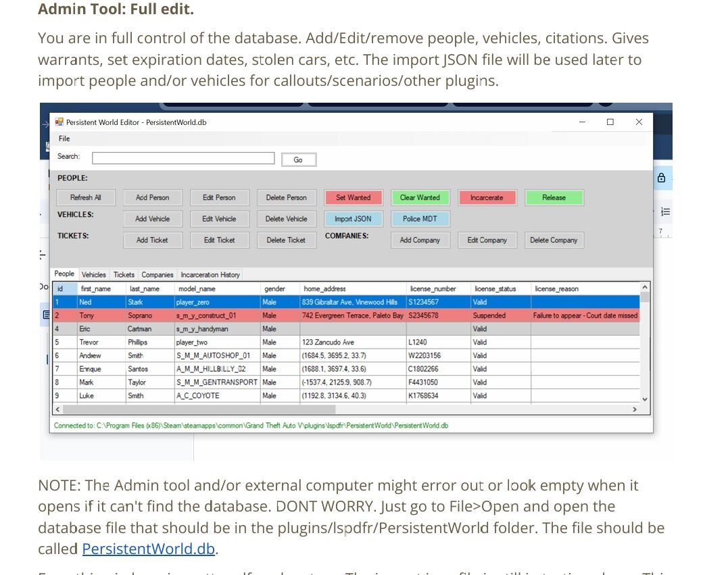Click the lock icon at right edge
Image resolution: width=728 pixels, height=575 pixels.
[661, 178]
